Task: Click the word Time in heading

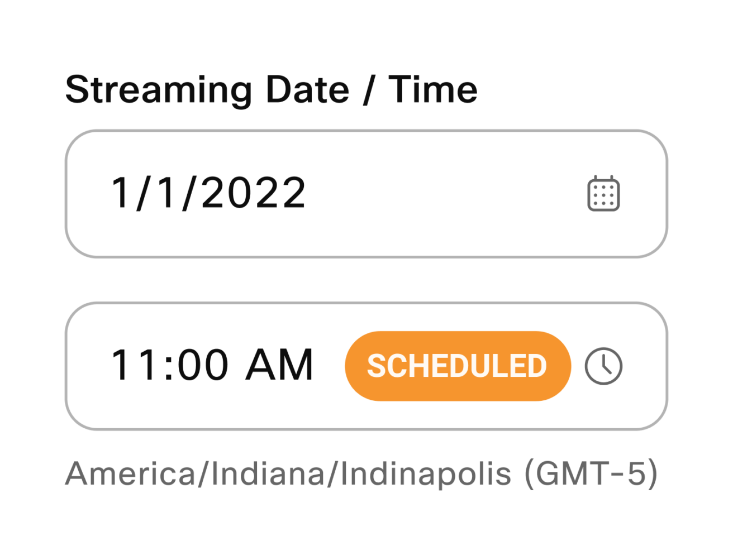Action: pyautogui.click(x=434, y=89)
